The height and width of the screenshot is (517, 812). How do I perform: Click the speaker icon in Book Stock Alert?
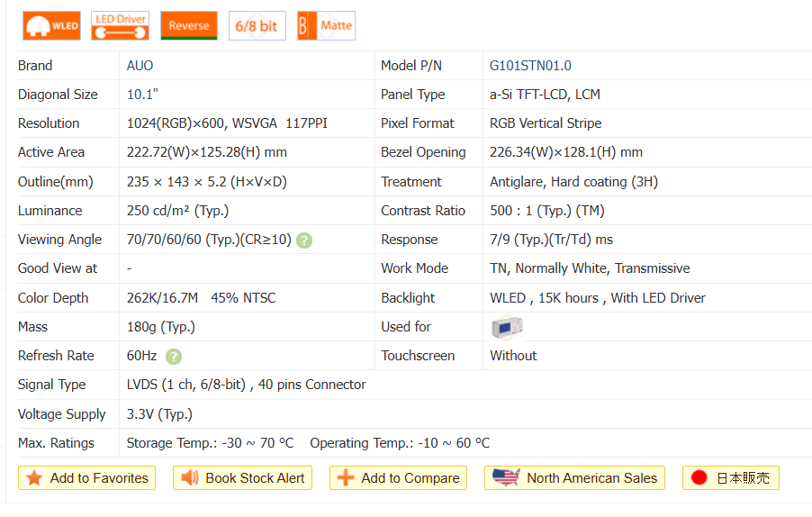(x=190, y=478)
